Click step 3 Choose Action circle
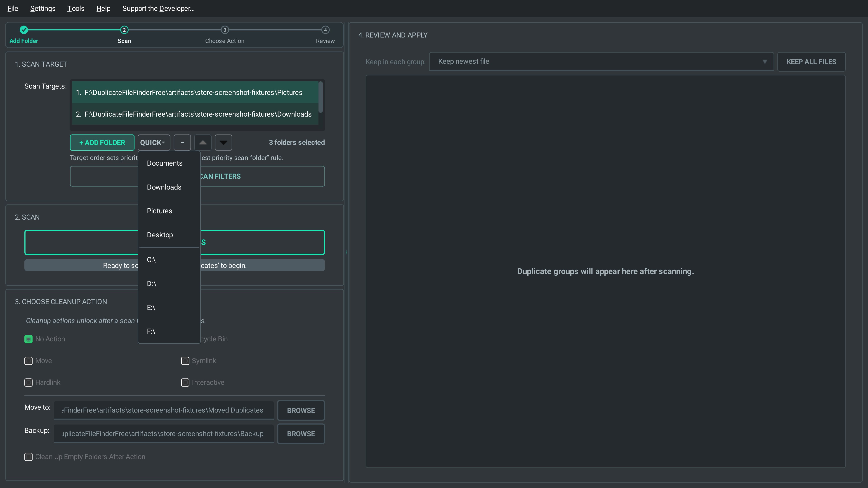Screen dimensions: 868x488 click(225, 30)
